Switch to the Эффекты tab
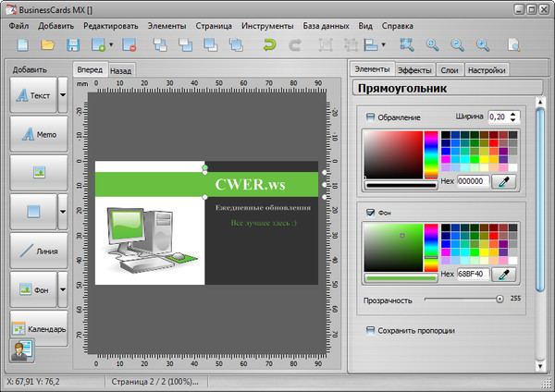This screenshot has width=555, height=392. 414,70
